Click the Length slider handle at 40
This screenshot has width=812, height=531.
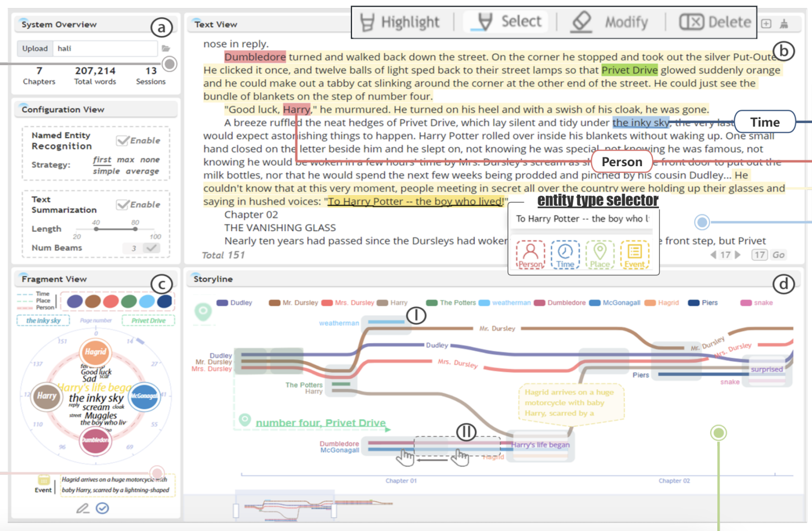click(96, 229)
